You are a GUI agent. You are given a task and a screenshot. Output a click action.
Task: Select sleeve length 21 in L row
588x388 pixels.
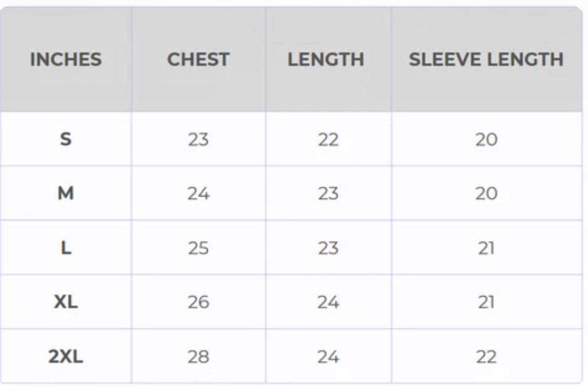tap(486, 248)
